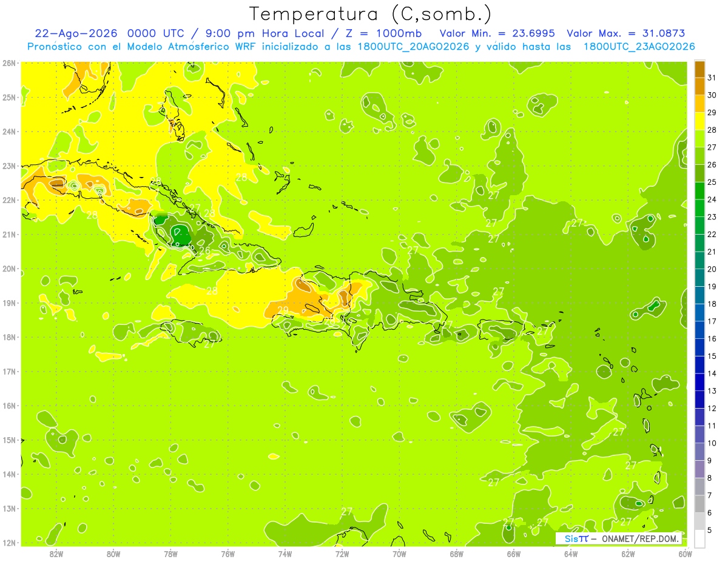Click the 74W longitude axis label

click(x=285, y=554)
